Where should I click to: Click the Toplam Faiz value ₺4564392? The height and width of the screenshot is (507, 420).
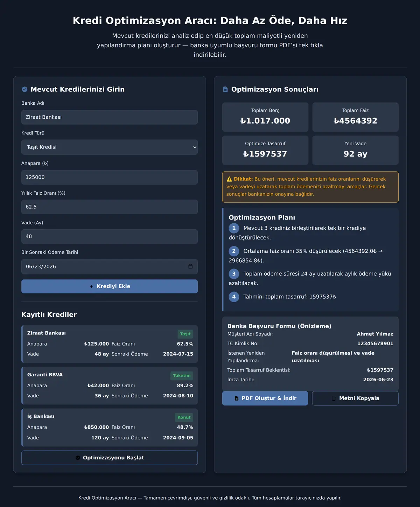click(355, 121)
